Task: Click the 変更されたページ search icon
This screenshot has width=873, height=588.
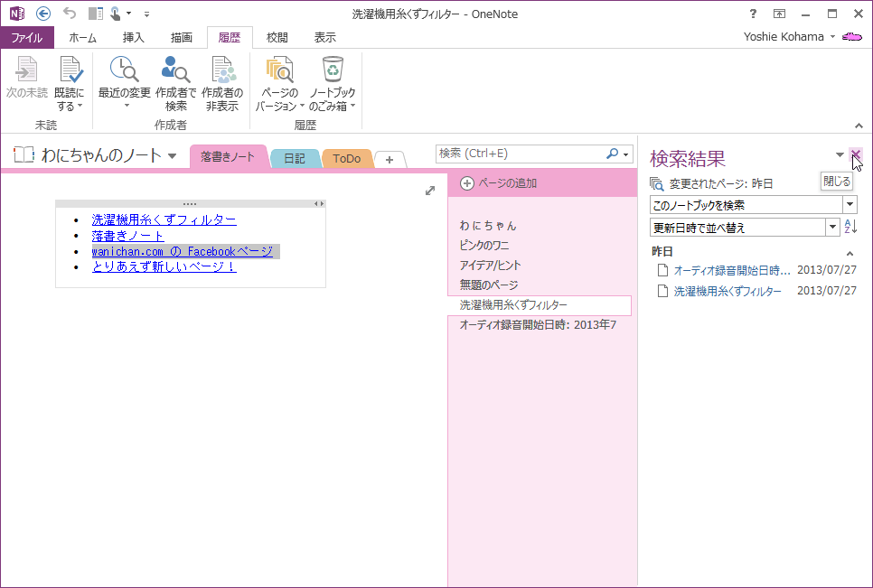Action: coord(657,183)
